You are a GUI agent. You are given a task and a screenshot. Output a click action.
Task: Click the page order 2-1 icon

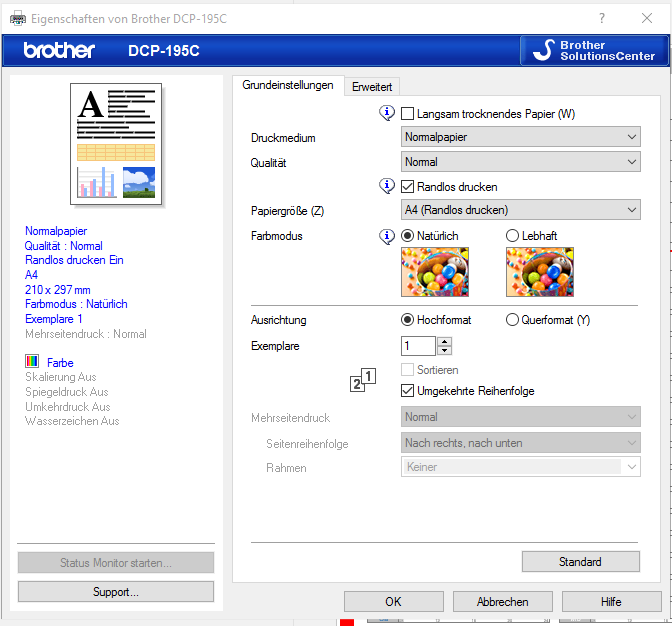[x=363, y=380]
